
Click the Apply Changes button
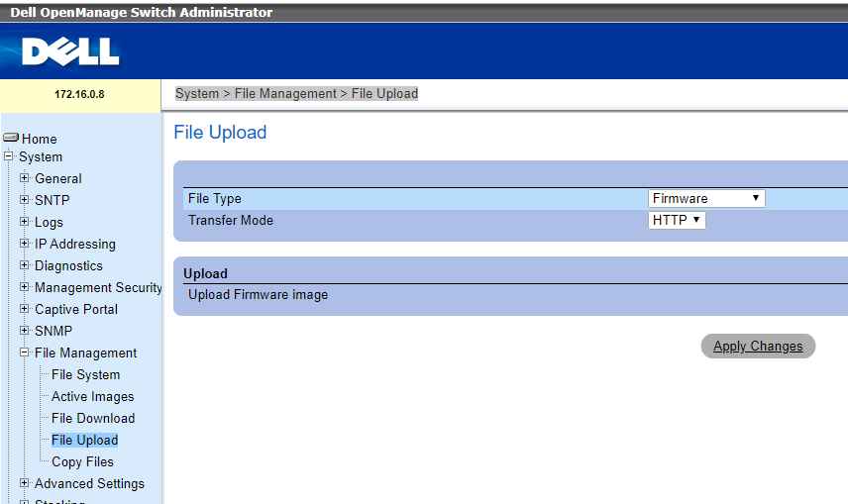coord(758,347)
